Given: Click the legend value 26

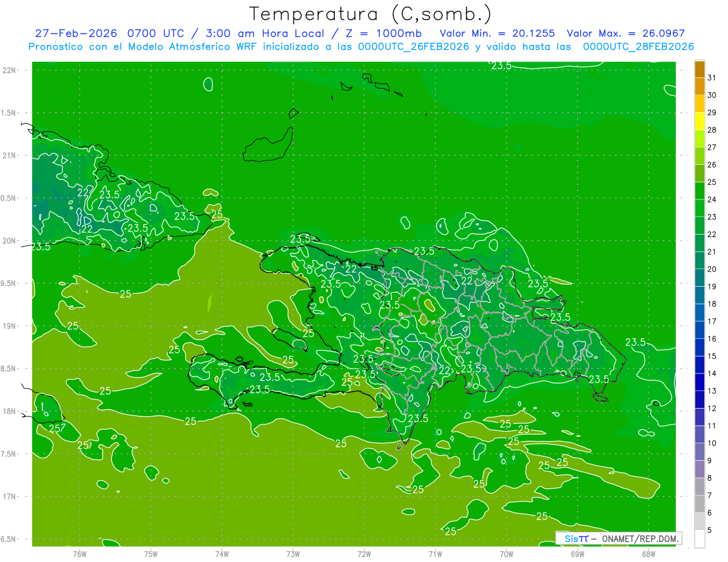Looking at the screenshot, I should point(712,165).
